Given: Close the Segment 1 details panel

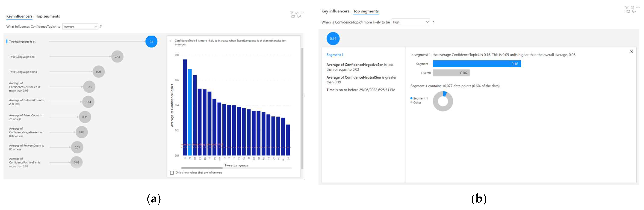Looking at the screenshot, I should tap(632, 52).
